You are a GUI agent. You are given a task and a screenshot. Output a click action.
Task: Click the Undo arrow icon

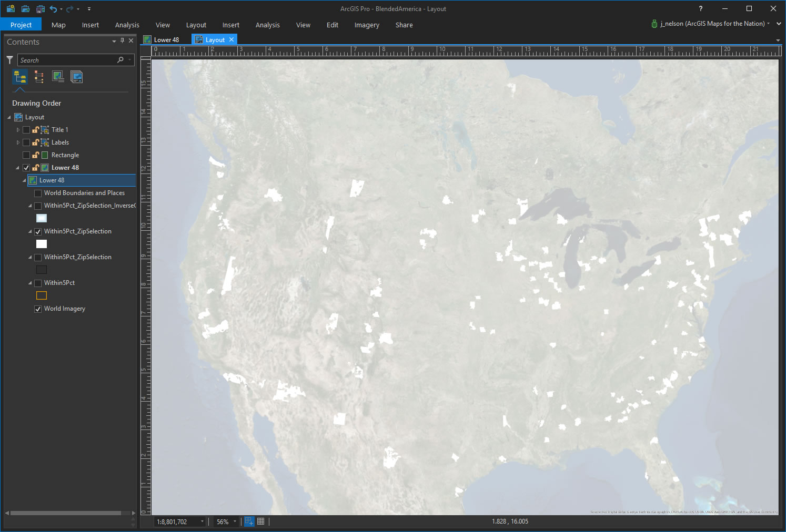click(x=53, y=8)
